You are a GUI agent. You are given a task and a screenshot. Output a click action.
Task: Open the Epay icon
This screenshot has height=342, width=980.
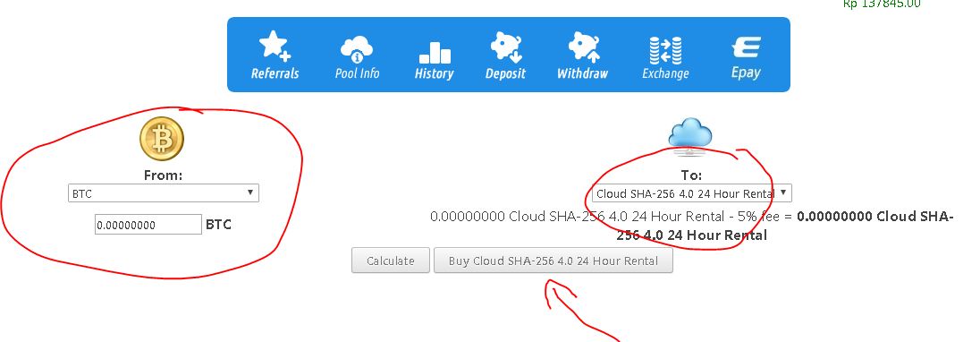pos(746,48)
